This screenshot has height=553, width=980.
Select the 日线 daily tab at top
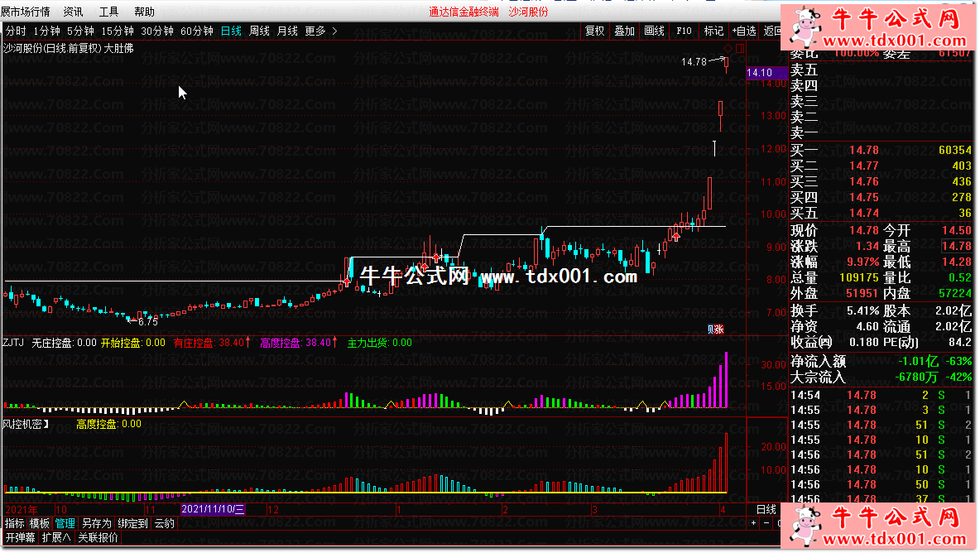click(231, 31)
